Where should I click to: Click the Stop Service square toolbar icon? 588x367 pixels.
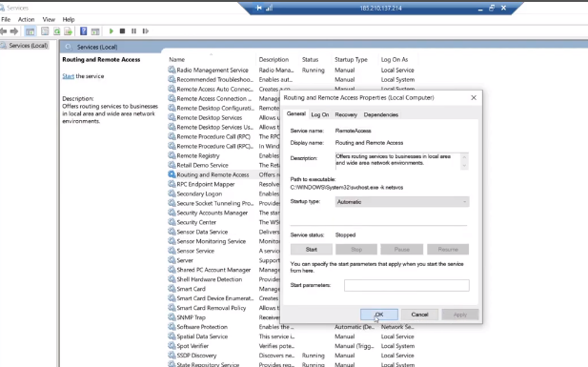coord(122,31)
